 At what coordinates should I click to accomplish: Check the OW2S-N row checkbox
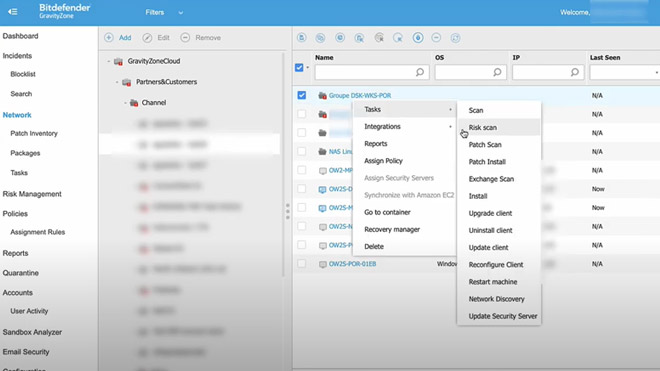pyautogui.click(x=301, y=226)
